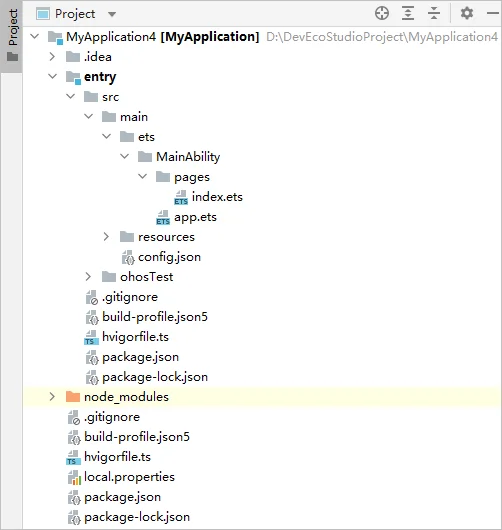Viewport: 502px width, 530px height.
Task: Expand the resources folder
Action: click(106, 236)
